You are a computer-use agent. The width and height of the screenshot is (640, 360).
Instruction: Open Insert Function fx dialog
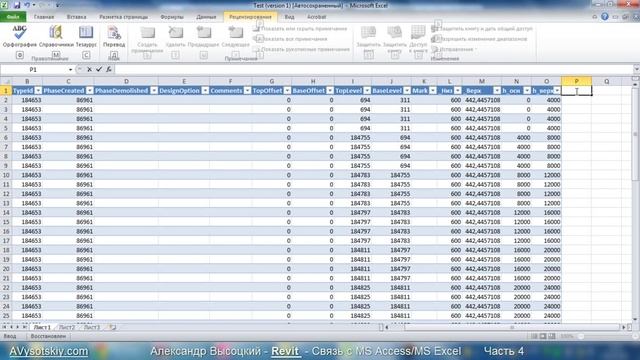tap(109, 69)
